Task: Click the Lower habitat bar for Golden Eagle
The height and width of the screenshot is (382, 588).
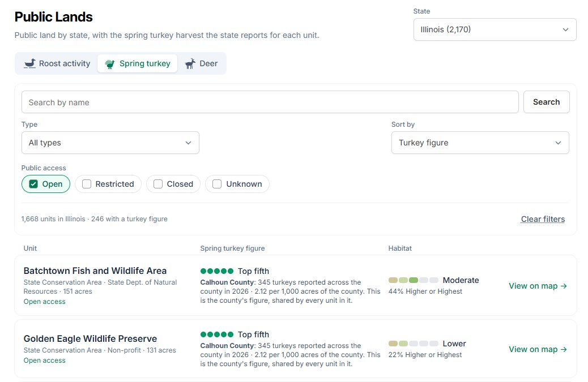Action: coord(414,344)
